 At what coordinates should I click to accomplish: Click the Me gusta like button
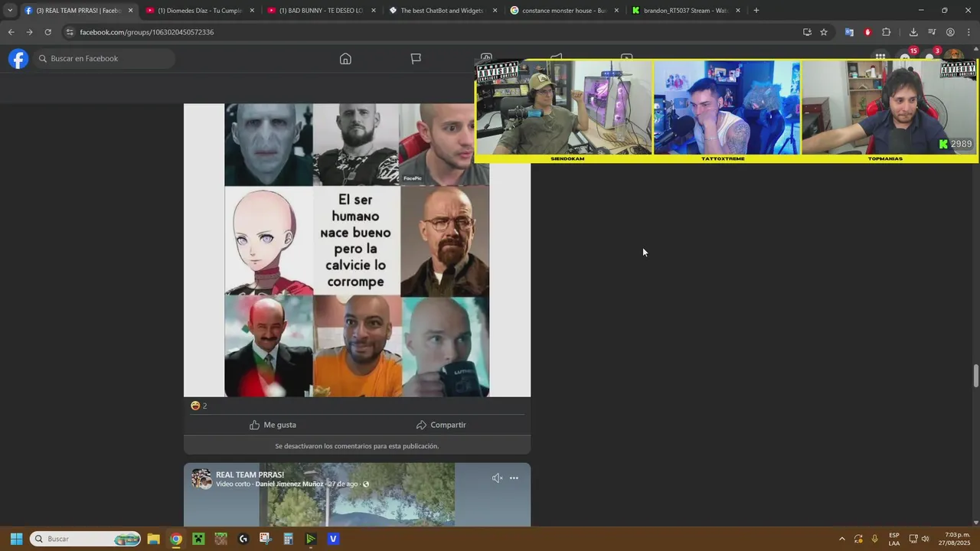coord(273,425)
